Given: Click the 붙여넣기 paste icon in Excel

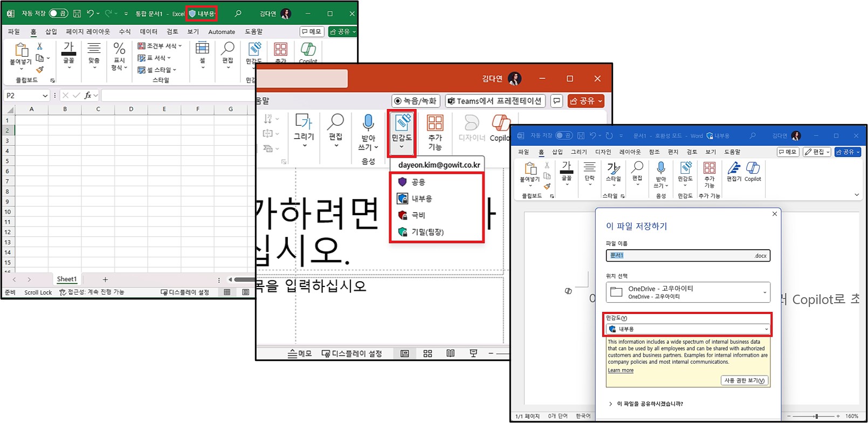Looking at the screenshot, I should 21,51.
